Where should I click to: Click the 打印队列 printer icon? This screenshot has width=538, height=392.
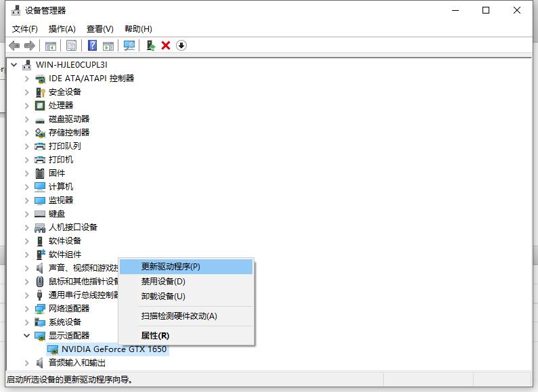pos(40,146)
